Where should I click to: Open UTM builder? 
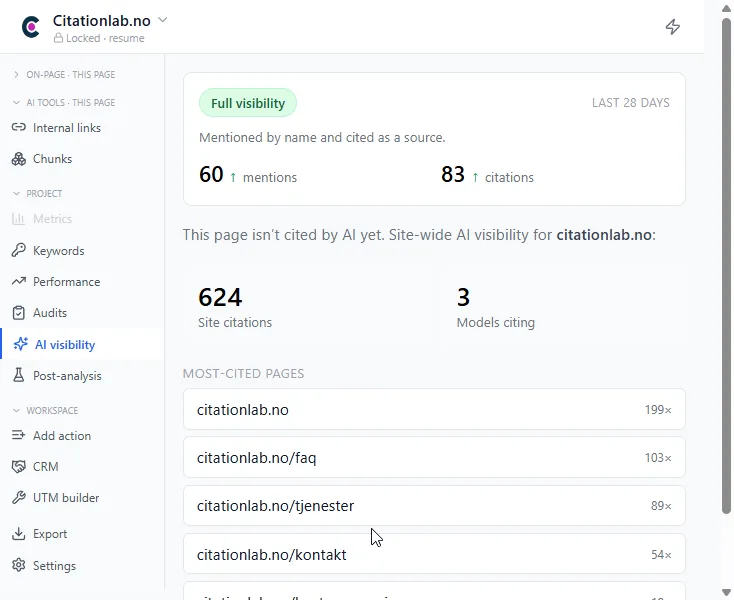(x=66, y=498)
